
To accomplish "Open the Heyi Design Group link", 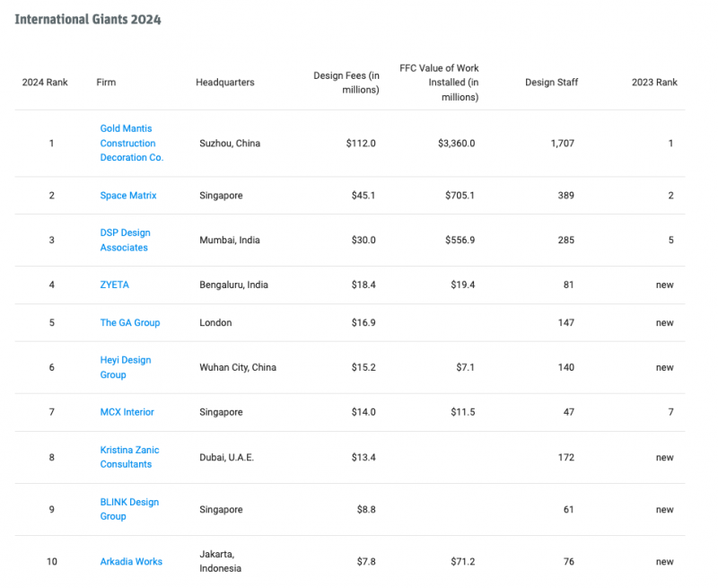I will 126,367.
